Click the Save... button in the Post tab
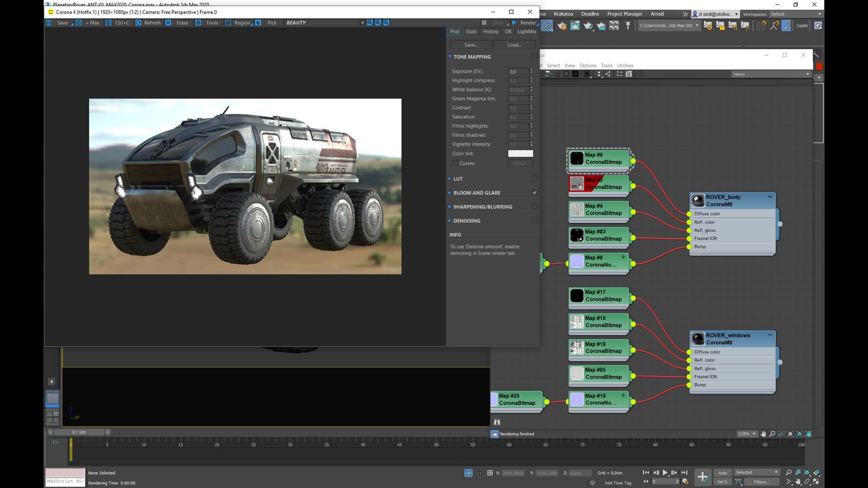This screenshot has height=488, width=868. 471,45
